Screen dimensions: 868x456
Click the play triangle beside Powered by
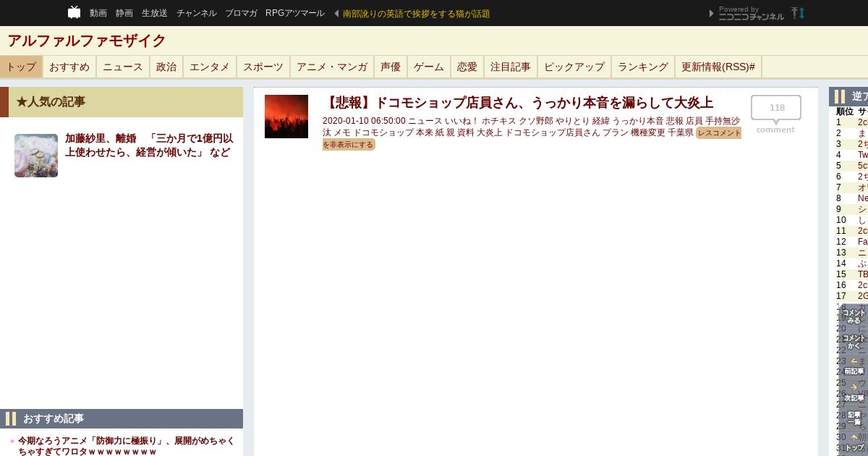click(x=712, y=14)
